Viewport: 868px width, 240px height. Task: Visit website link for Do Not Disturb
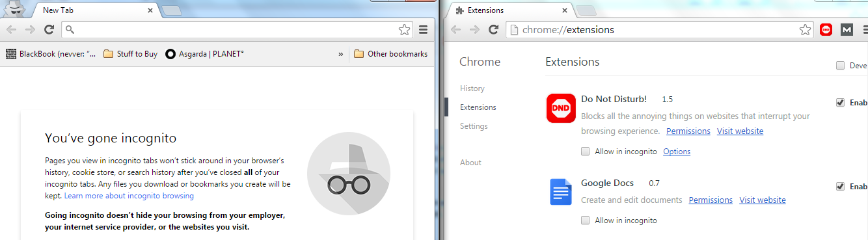[x=740, y=131]
